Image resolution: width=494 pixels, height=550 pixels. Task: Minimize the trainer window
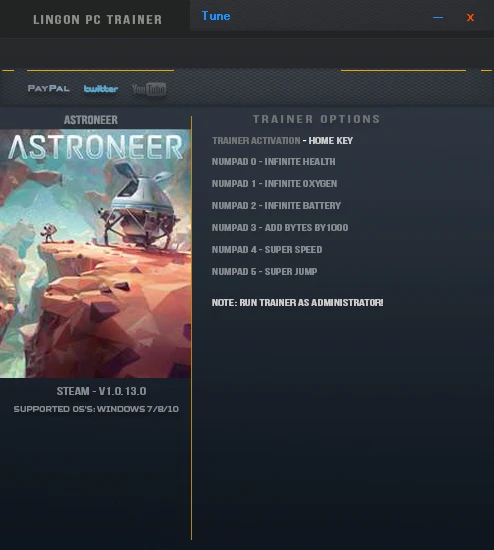point(438,17)
